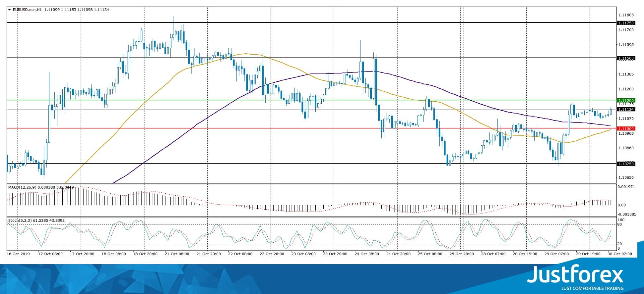
Task: Click the 21 Oct 20:00 time label
Action: (209, 254)
